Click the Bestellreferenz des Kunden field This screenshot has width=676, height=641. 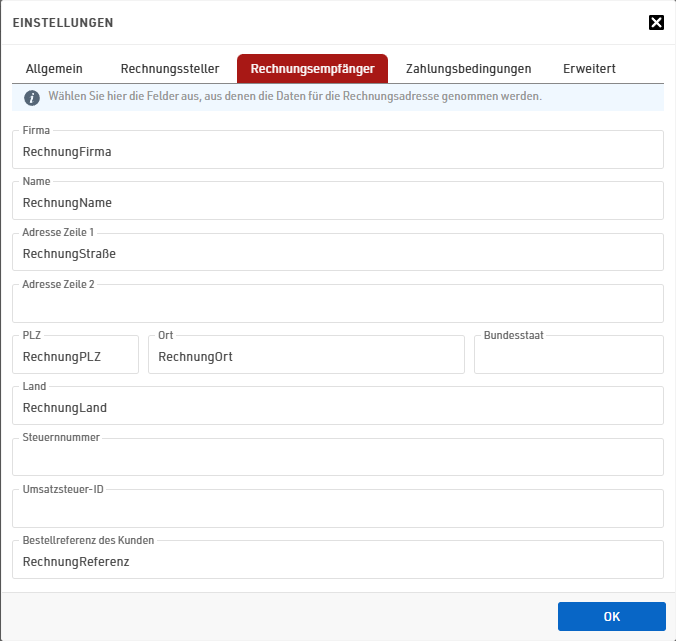(337, 561)
